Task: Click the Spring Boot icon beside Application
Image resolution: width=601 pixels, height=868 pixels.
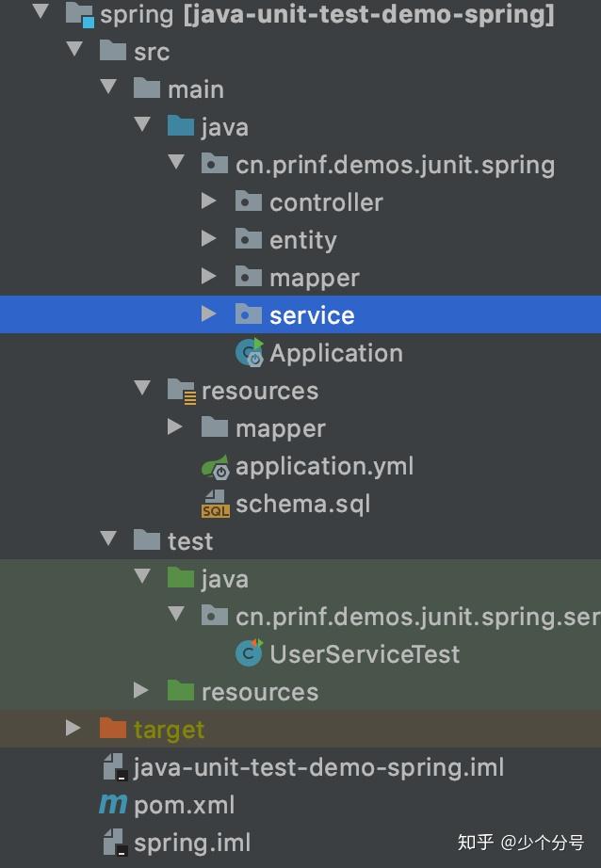Action: (x=250, y=352)
